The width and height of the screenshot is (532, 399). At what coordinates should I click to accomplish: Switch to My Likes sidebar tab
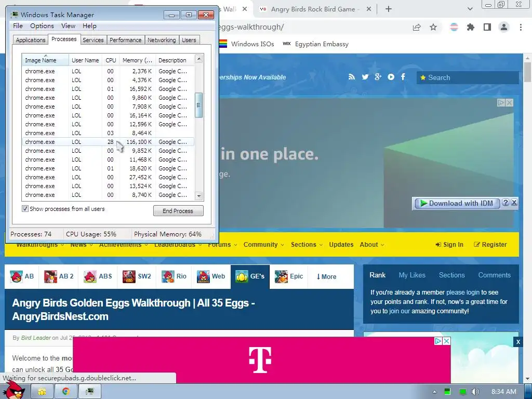pos(412,275)
